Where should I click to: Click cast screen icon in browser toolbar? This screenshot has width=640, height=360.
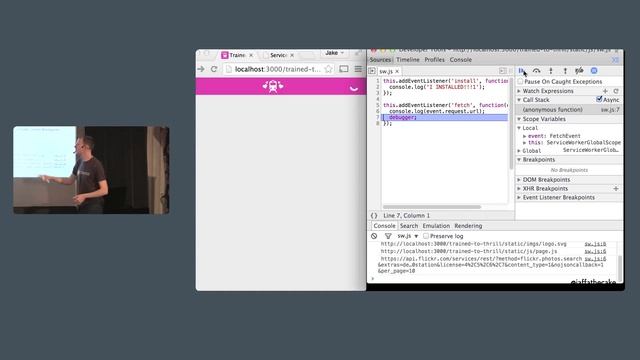tap(344, 69)
